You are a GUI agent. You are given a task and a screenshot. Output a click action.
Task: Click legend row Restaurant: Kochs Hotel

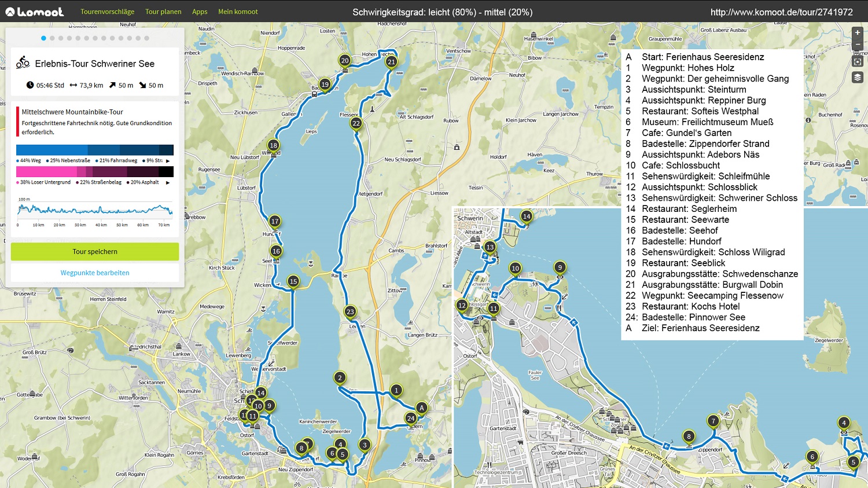683,306
